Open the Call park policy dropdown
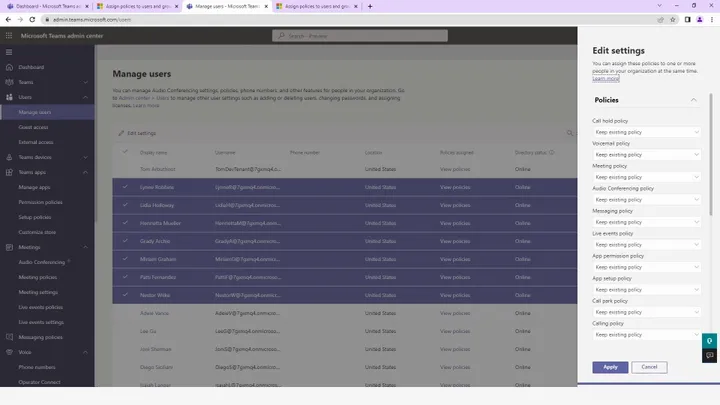 [x=646, y=312]
